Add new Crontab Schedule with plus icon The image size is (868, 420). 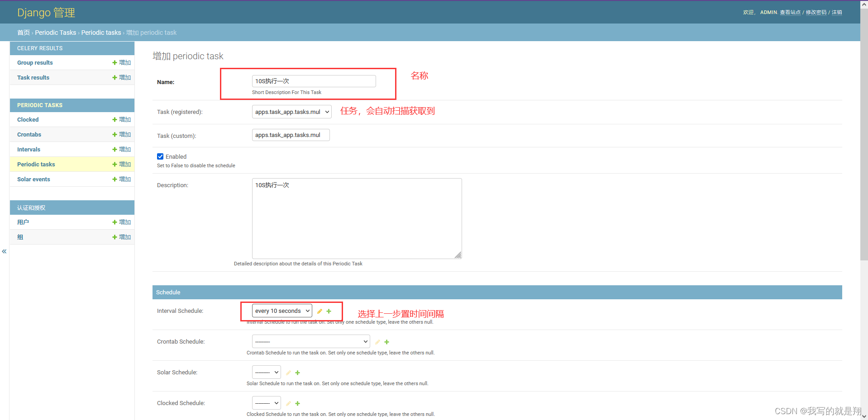[387, 342]
